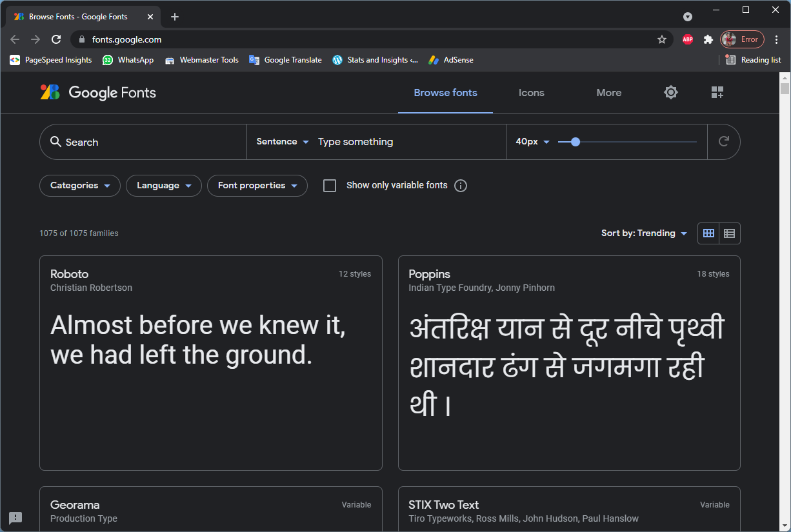
Task: Bookmark this page with the star icon
Action: (x=662, y=39)
